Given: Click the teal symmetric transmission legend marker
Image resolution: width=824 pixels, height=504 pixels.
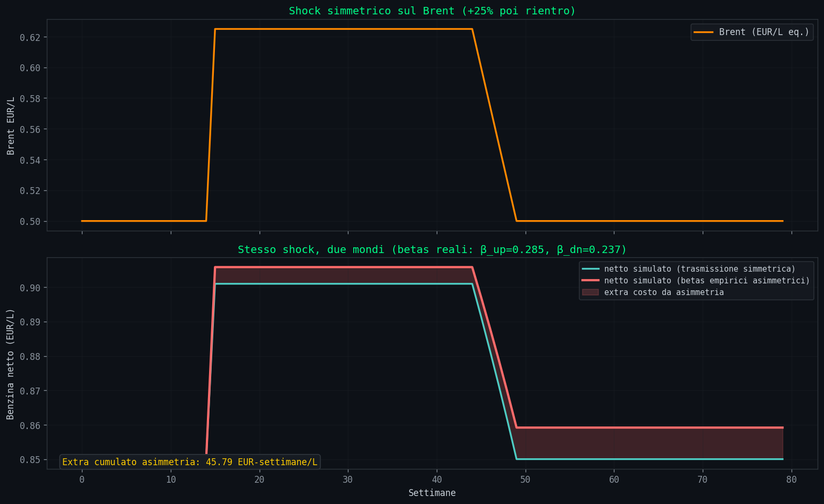Looking at the screenshot, I should (x=590, y=269).
